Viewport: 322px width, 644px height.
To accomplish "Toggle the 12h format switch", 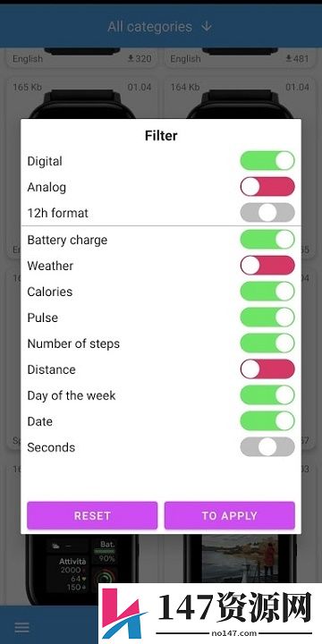I will pyautogui.click(x=267, y=213).
